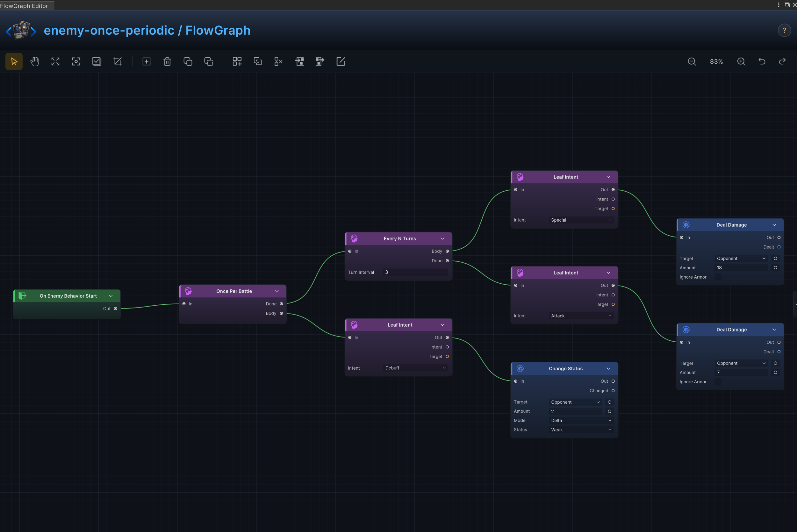Activate the Select arrow tool
This screenshot has height=532, width=797.
tap(14, 61)
